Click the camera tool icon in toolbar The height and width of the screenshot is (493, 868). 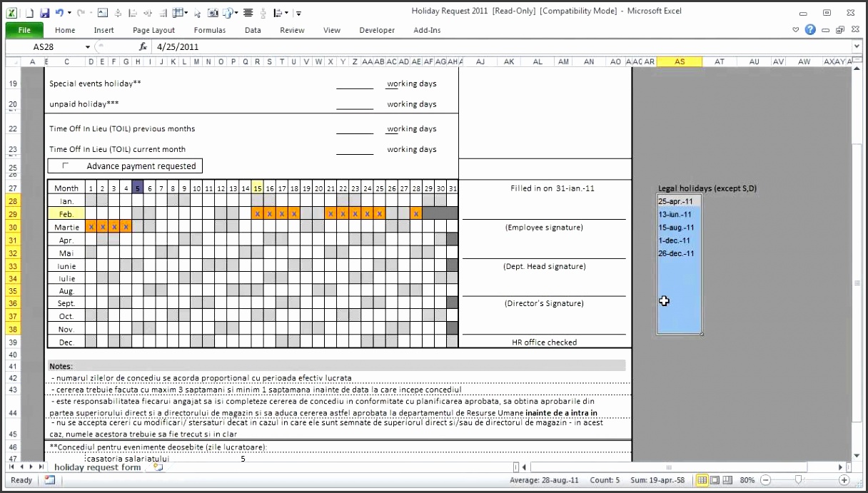pyautogui.click(x=213, y=13)
